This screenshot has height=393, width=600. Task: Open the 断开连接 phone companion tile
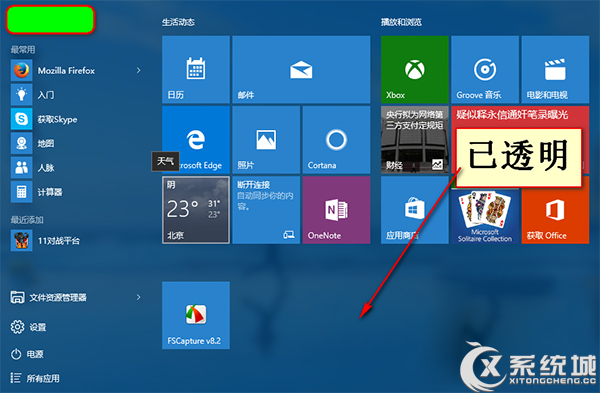click(266, 210)
